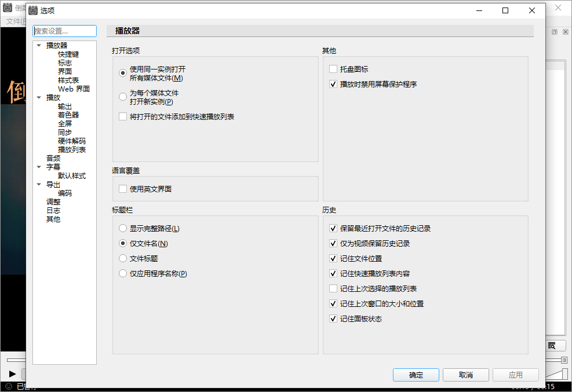This screenshot has width=572, height=392.
Task: Click the panel close icon in the background window
Action: point(566,32)
